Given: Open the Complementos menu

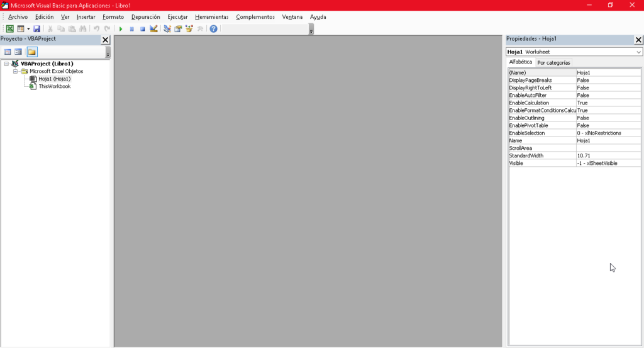Looking at the screenshot, I should 255,17.
